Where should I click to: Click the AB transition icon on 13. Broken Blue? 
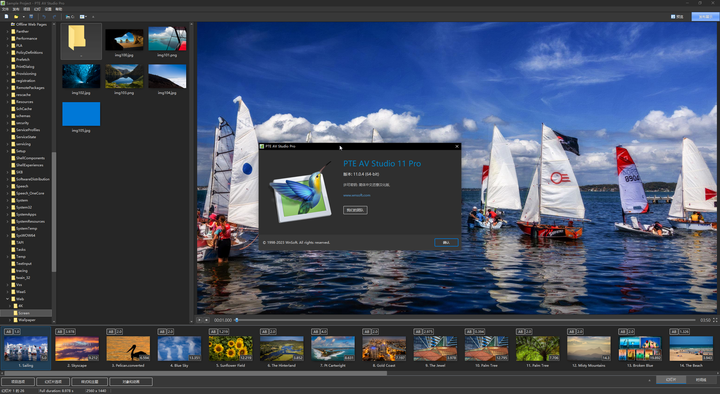[623, 331]
